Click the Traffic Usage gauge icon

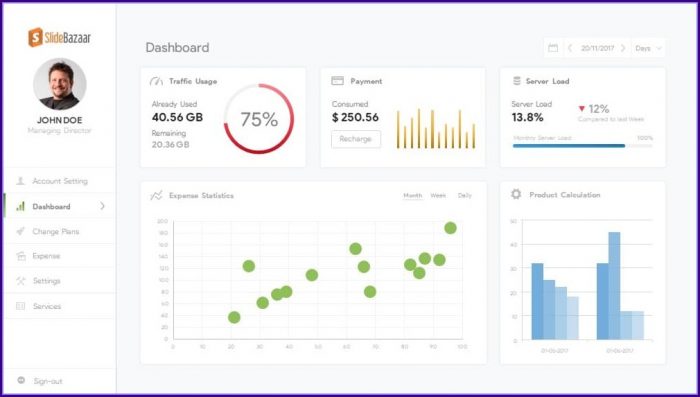point(156,81)
